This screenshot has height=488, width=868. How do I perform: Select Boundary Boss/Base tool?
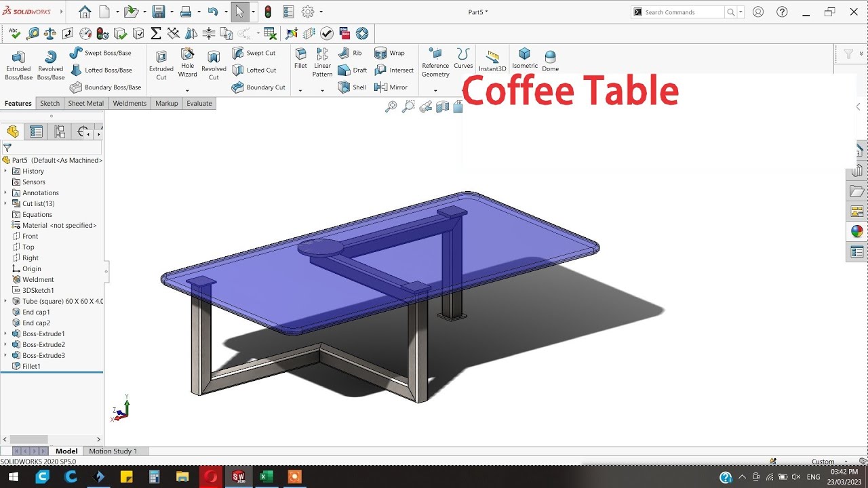105,87
